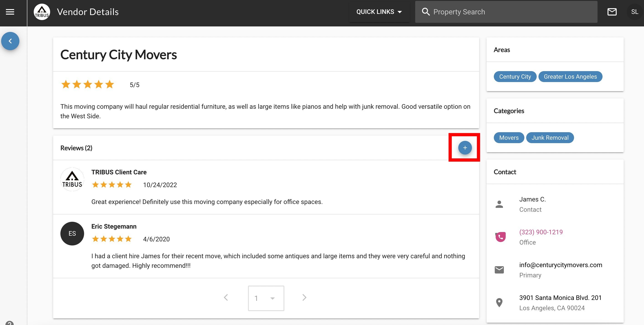
Task: Open the hamburger navigation menu
Action: pyautogui.click(x=10, y=12)
